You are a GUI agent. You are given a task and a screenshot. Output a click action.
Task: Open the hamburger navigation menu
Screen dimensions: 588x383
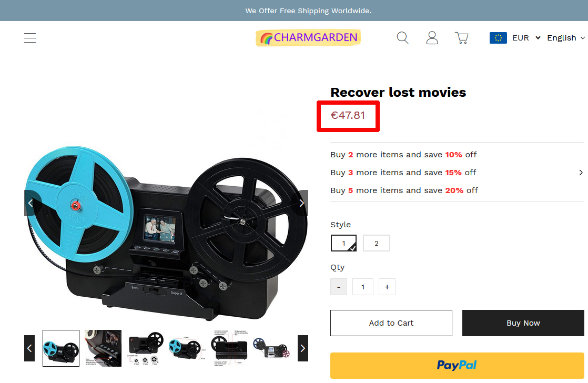click(30, 38)
